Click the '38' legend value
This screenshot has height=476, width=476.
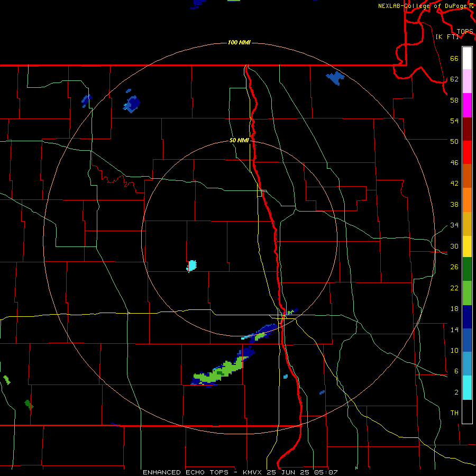tap(454, 204)
